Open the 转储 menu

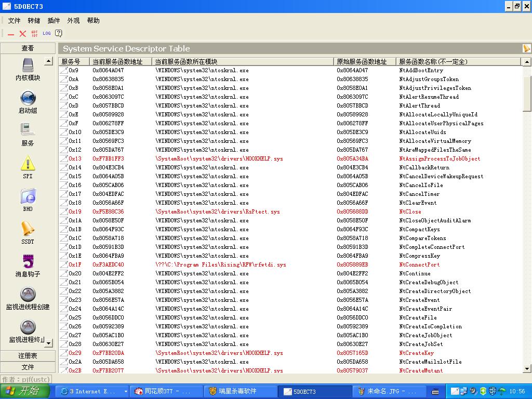(x=34, y=21)
